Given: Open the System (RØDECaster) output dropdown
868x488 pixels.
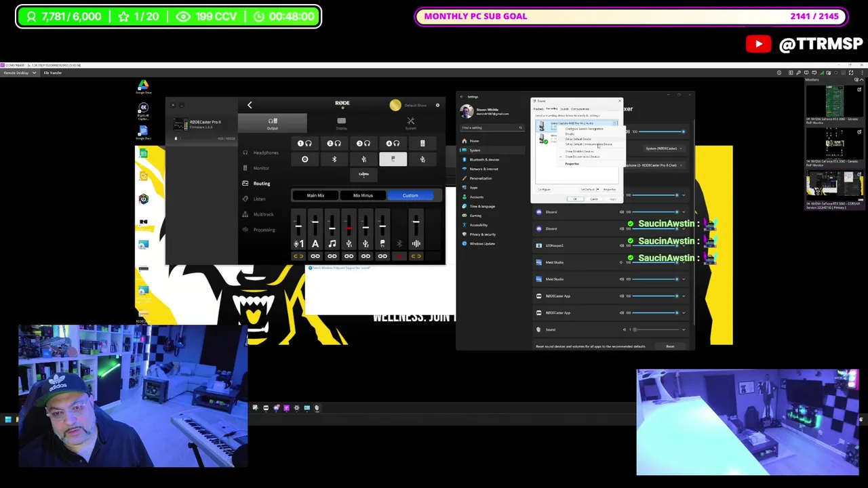Looking at the screenshot, I should 663,148.
